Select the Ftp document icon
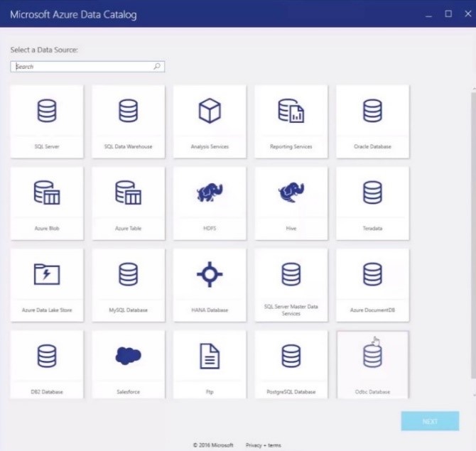The height and width of the screenshot is (451, 476). click(210, 356)
